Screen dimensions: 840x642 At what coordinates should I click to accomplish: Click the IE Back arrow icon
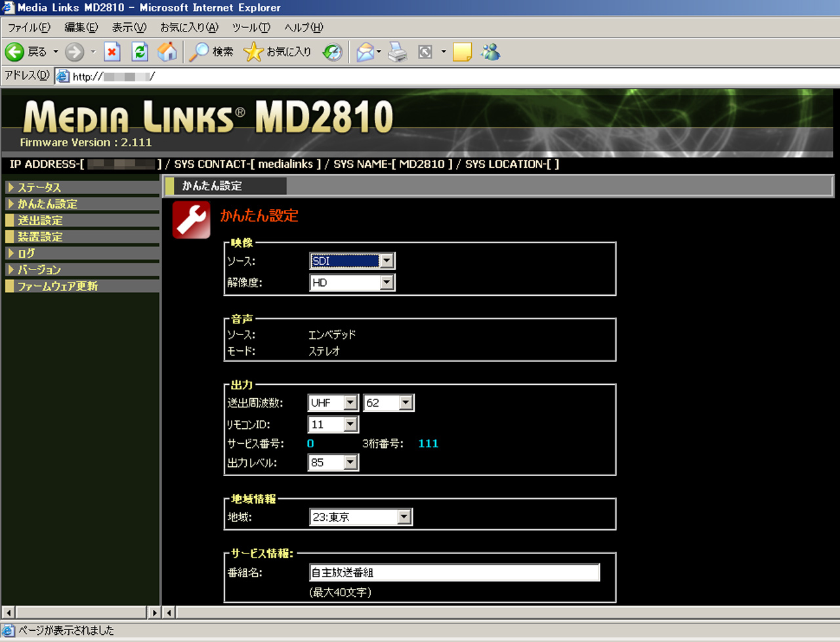pos(14,52)
